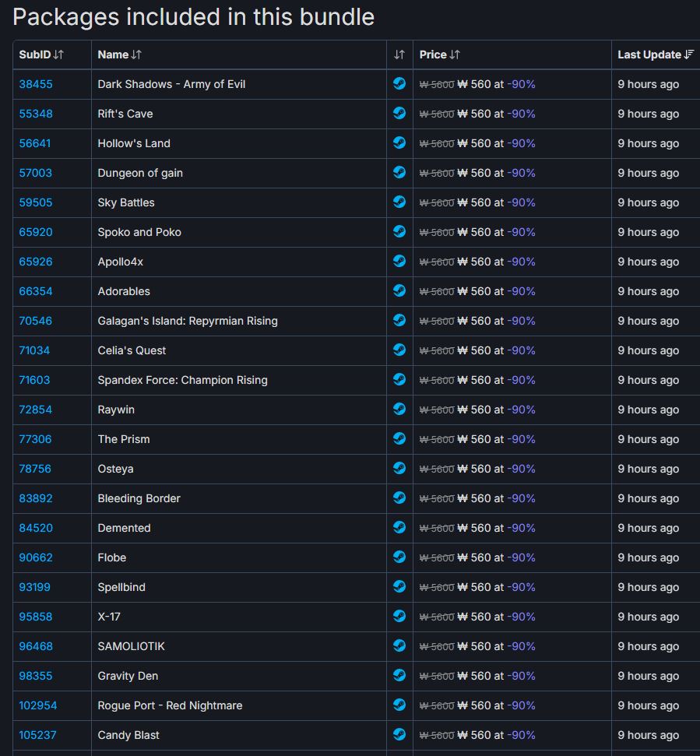Open SubID 38455 package link

tap(36, 84)
